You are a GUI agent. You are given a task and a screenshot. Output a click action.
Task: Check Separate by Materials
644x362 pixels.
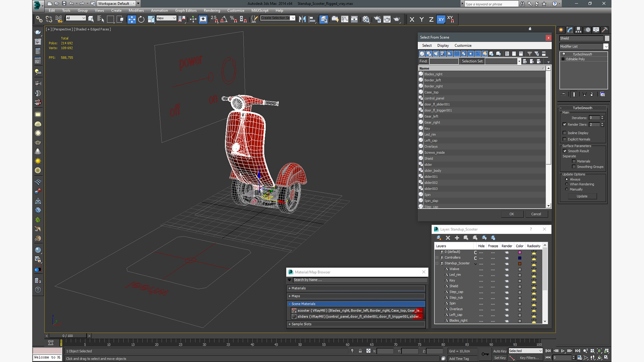(x=574, y=161)
